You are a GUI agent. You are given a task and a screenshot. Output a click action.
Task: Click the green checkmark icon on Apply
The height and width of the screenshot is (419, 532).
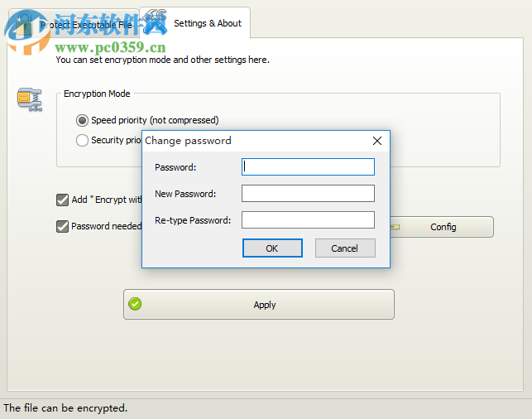136,304
